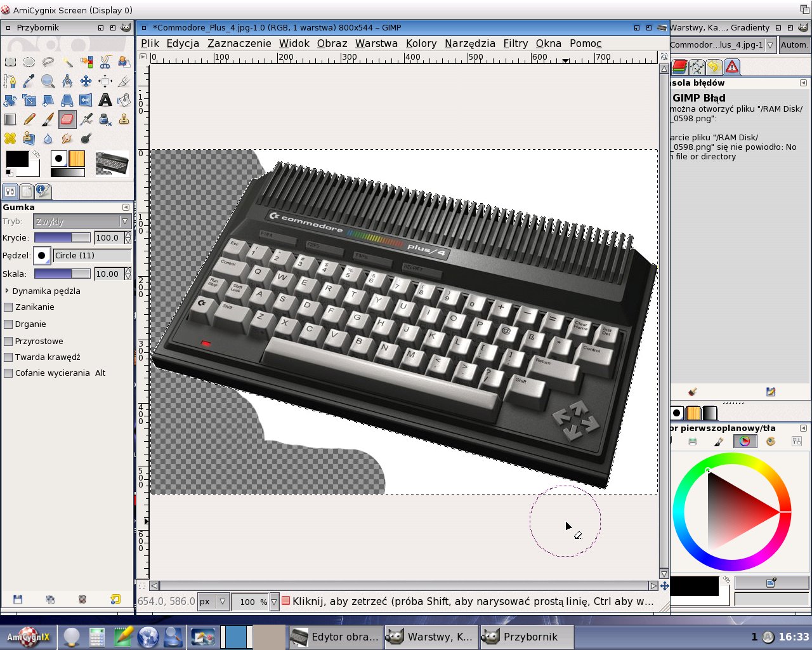This screenshot has height=650, width=812.
Task: Select the Paintbrush tool
Action: [x=48, y=119]
